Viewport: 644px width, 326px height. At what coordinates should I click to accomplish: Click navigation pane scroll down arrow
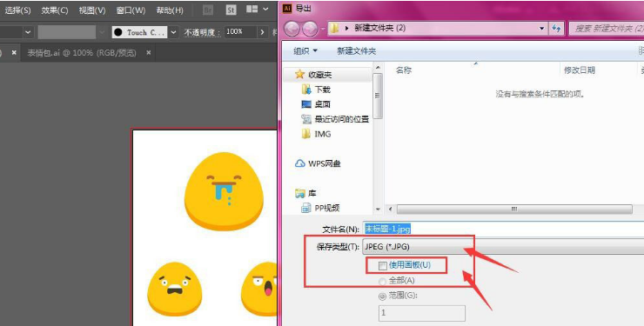378,210
